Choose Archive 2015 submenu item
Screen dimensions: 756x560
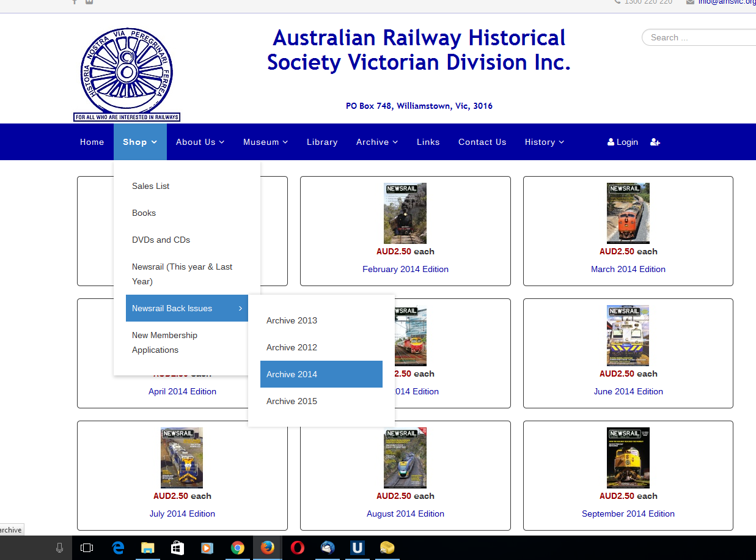pos(321,401)
